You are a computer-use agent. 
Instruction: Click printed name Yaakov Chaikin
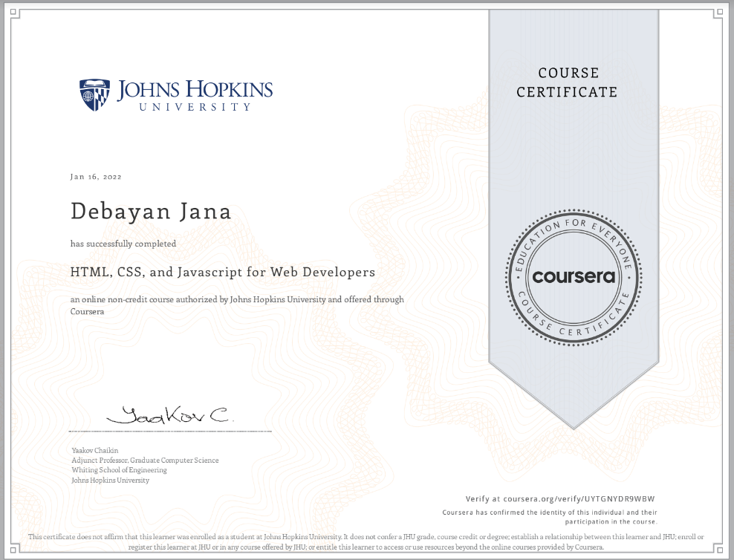tap(95, 451)
